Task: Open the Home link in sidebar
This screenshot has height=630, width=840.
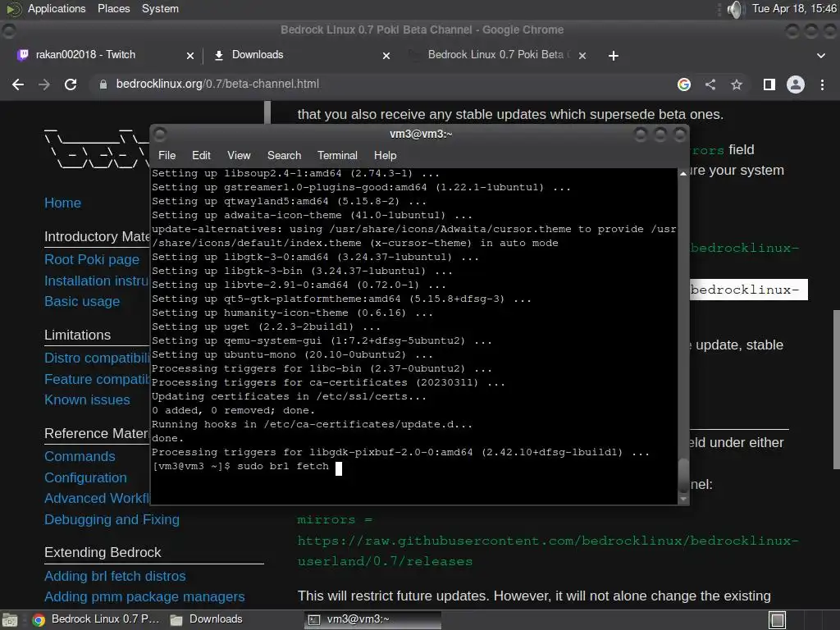Action: (62, 203)
